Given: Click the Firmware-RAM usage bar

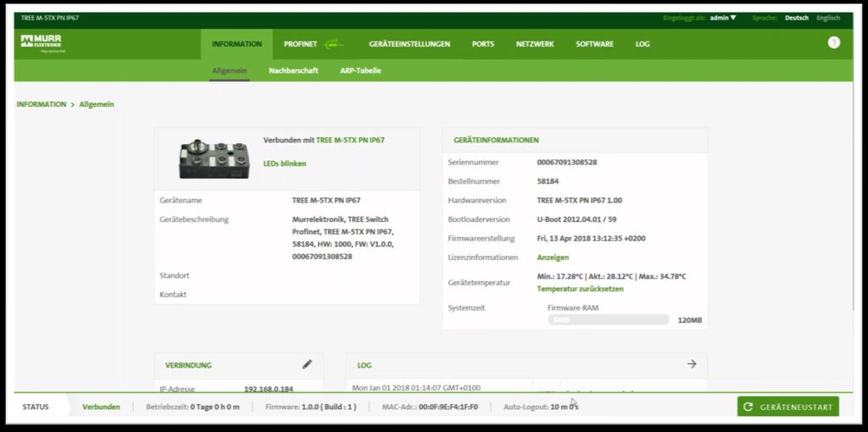Looking at the screenshot, I should [x=609, y=319].
